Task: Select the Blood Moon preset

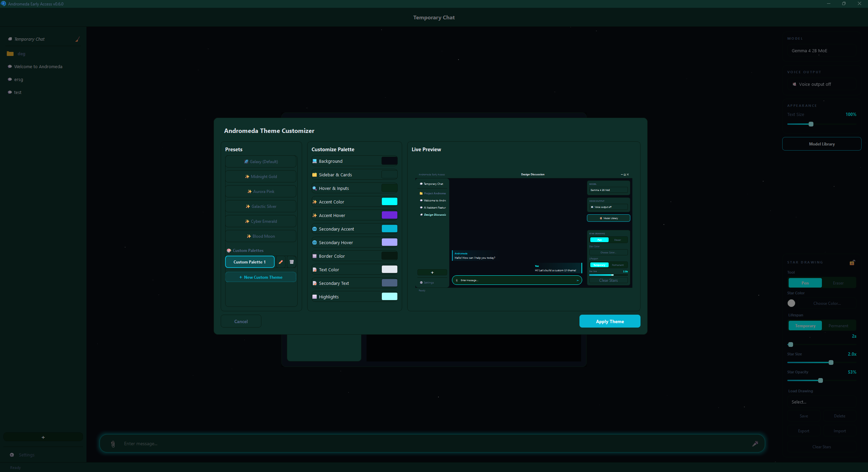Action: [x=261, y=236]
